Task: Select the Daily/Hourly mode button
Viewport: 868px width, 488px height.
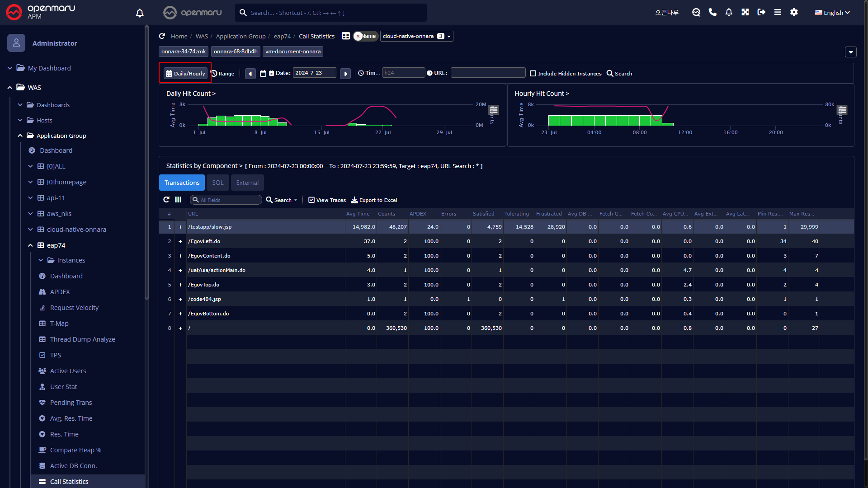Action: tap(185, 73)
